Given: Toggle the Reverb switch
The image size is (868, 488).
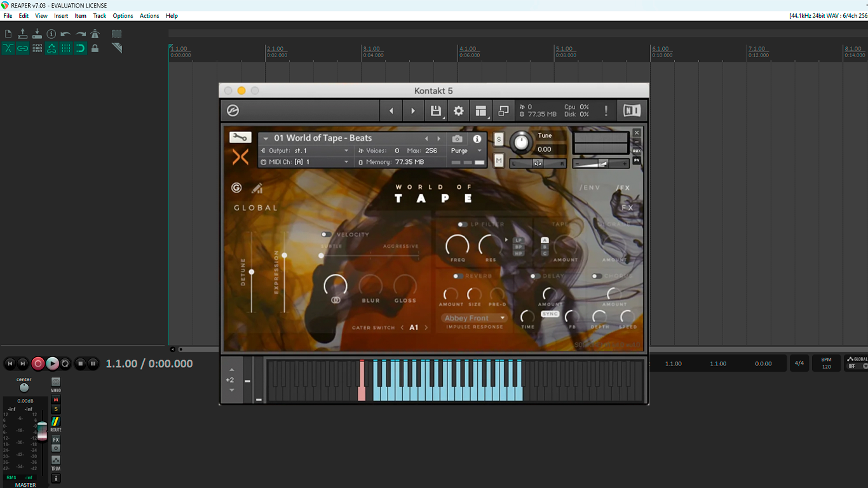Looking at the screenshot, I should 458,276.
